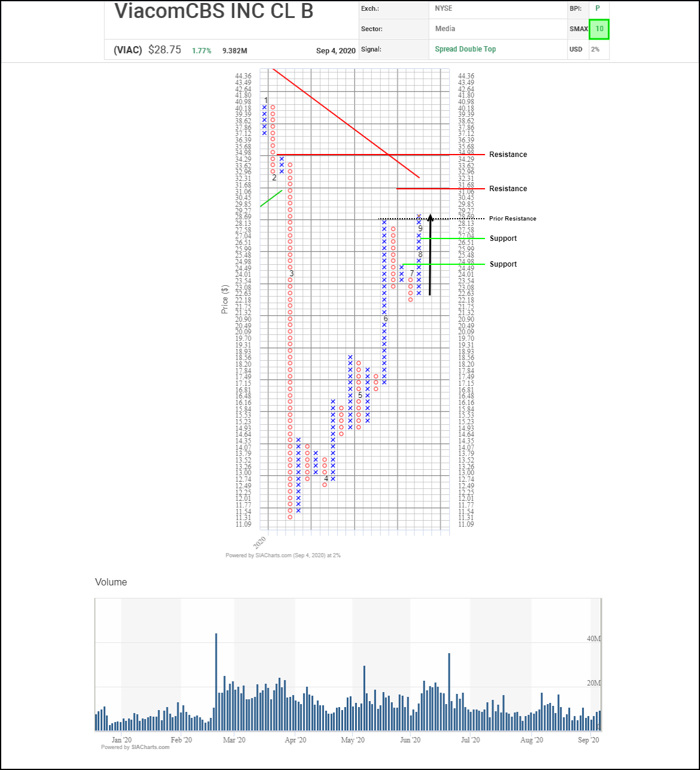Select the Spread Double Top signal link
Viewport: 700px width, 770px height.
tap(465, 49)
